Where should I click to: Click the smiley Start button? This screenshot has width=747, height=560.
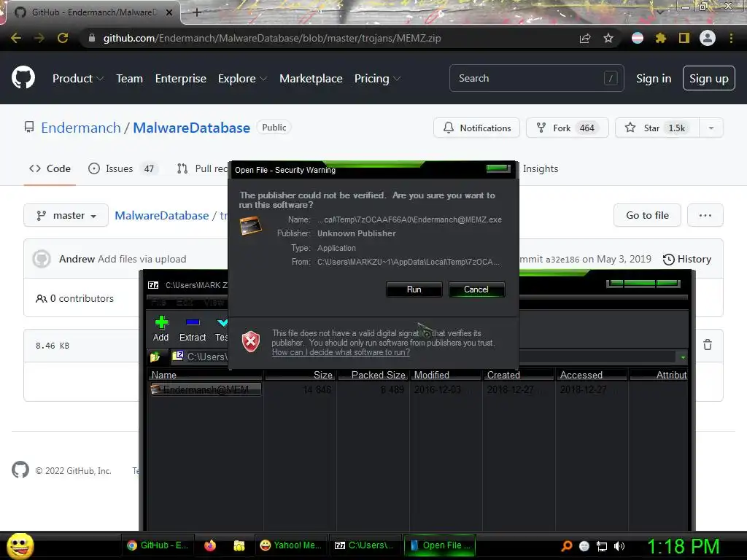tap(20, 545)
